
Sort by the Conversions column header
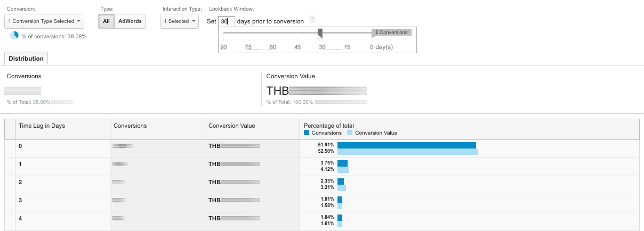[131, 126]
